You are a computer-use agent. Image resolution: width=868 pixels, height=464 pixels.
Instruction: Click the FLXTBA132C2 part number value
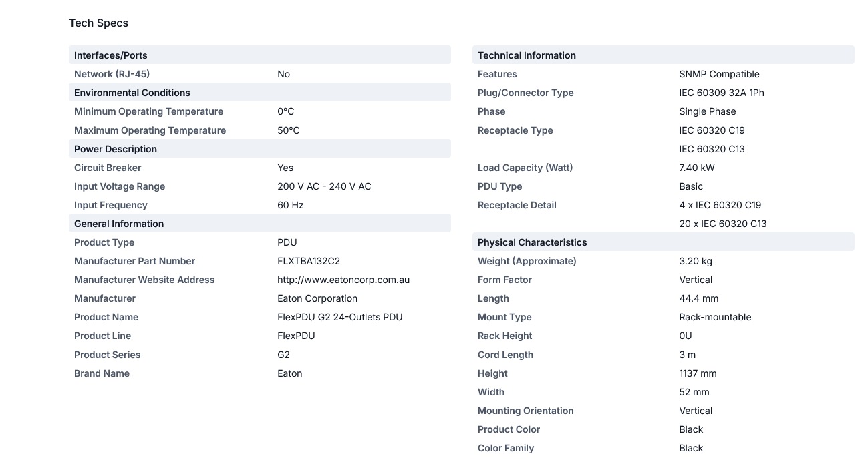pos(309,261)
